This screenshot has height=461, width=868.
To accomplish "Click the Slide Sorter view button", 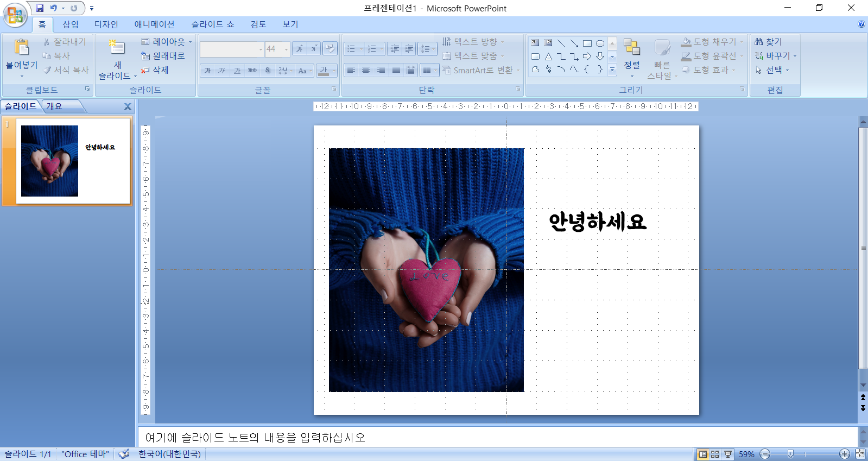I will [x=715, y=454].
